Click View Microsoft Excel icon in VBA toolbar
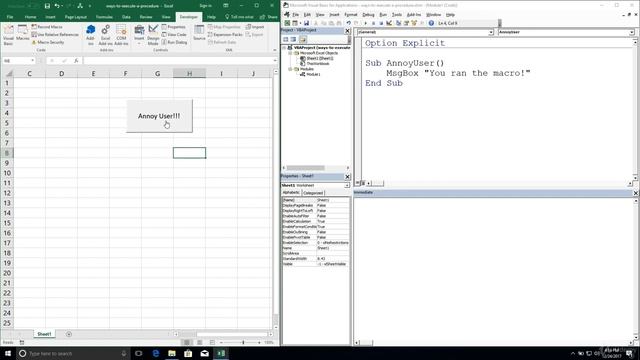 pyautogui.click(x=287, y=23)
